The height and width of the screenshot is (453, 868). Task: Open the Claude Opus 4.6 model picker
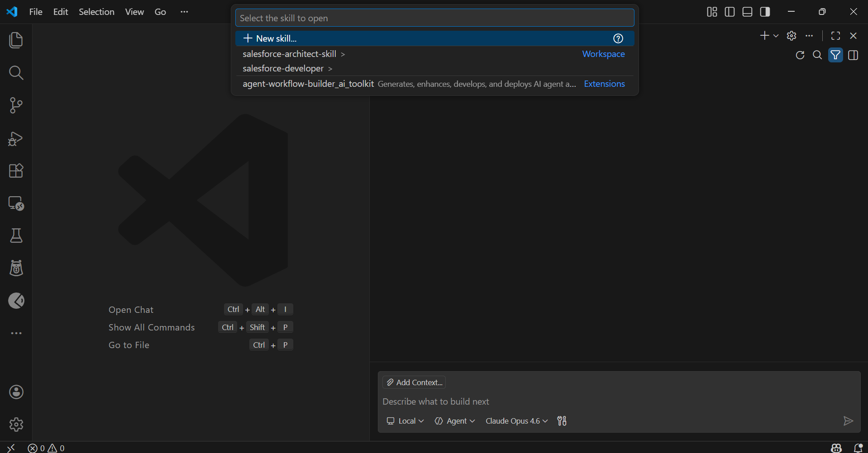pyautogui.click(x=516, y=421)
